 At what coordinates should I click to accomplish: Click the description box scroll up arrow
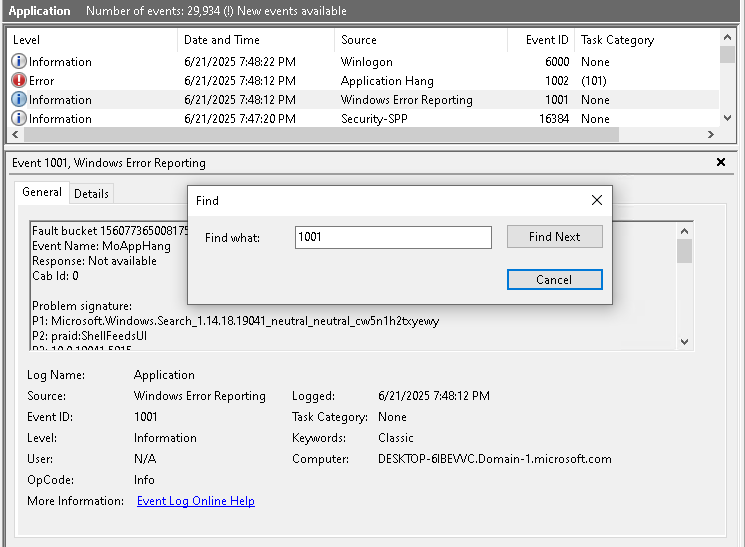[x=684, y=231]
